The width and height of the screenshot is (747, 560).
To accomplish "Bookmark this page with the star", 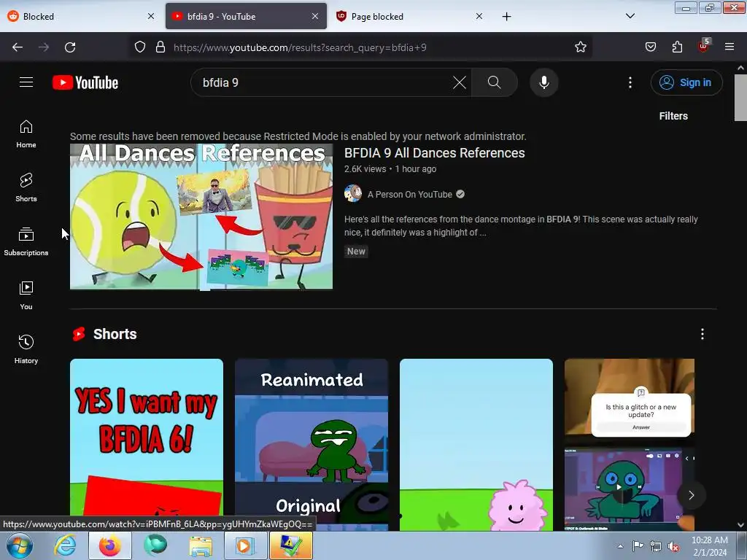I will pos(580,47).
